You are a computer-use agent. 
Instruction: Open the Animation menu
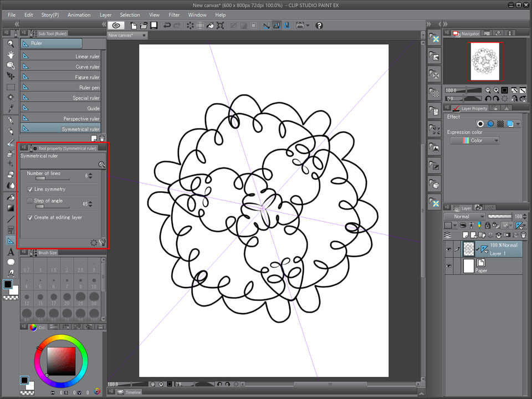[x=79, y=15]
